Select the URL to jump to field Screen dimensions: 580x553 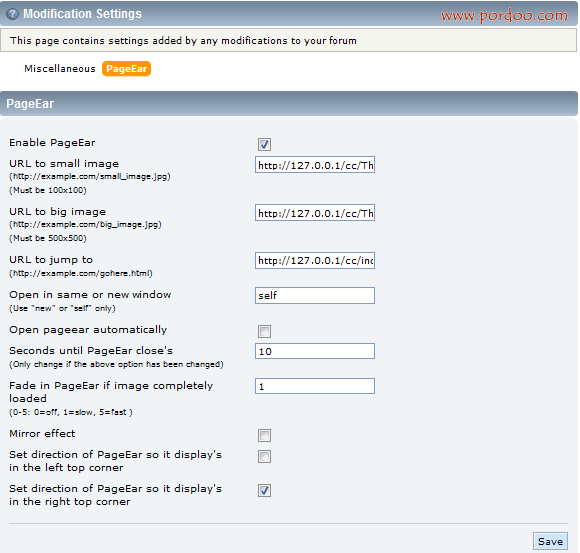315,260
